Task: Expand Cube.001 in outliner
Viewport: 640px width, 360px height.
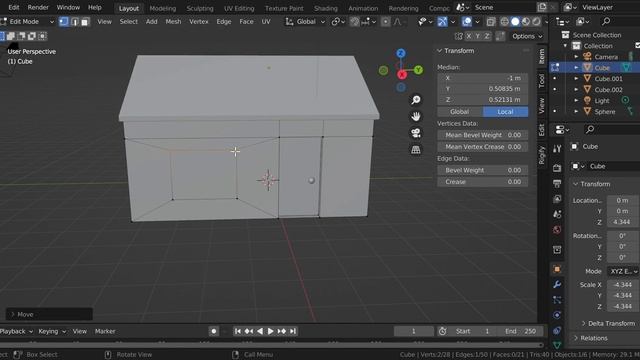Action: pos(576,78)
